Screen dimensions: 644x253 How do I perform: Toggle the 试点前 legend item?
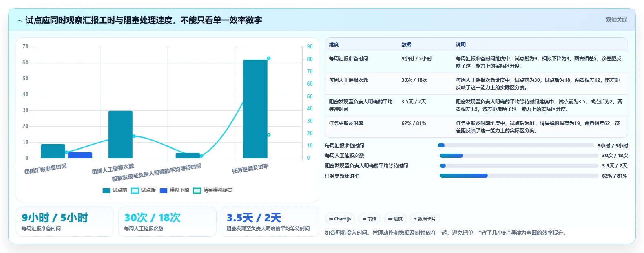tap(115, 190)
